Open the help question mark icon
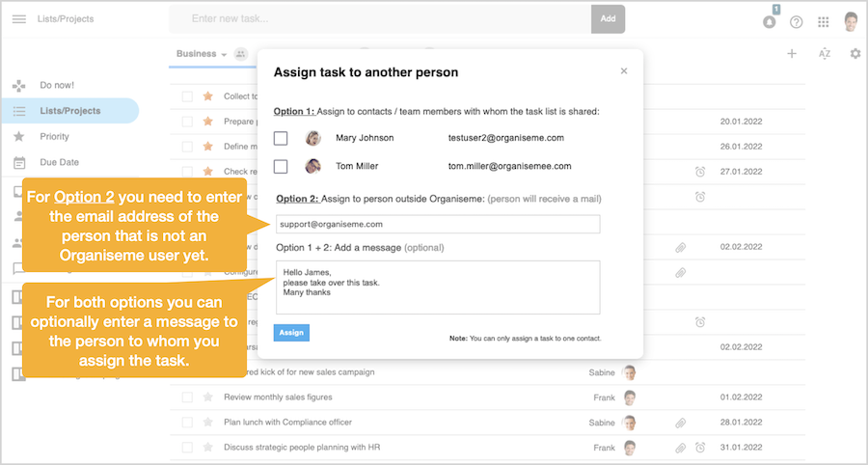Image resolution: width=868 pixels, height=465 pixels. coord(796,22)
